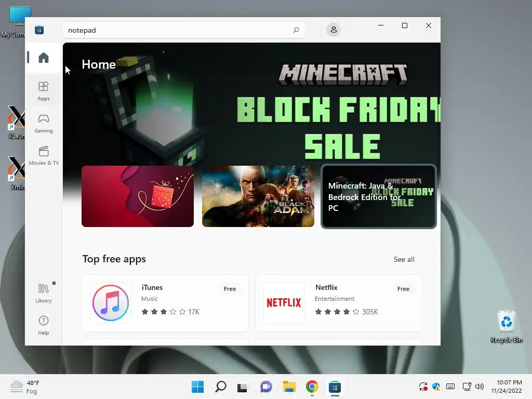Image resolution: width=532 pixels, height=399 pixels.
Task: Click the Free button for iTunes
Action: [230, 289]
